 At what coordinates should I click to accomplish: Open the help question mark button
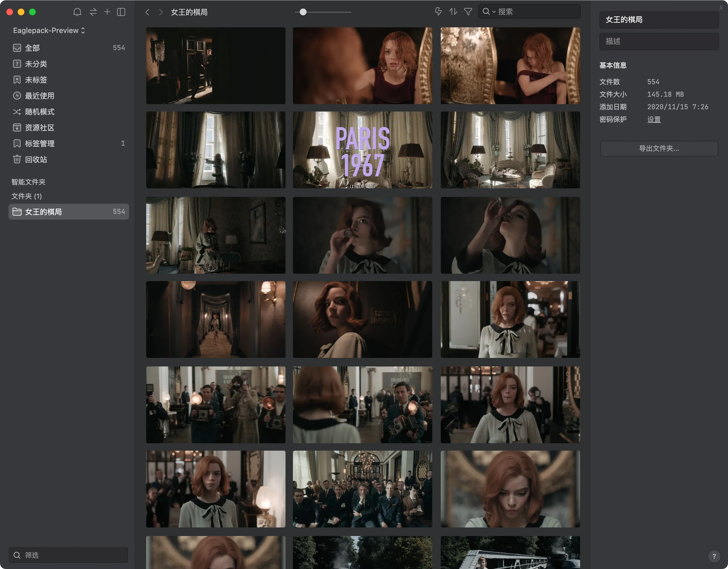tap(714, 556)
